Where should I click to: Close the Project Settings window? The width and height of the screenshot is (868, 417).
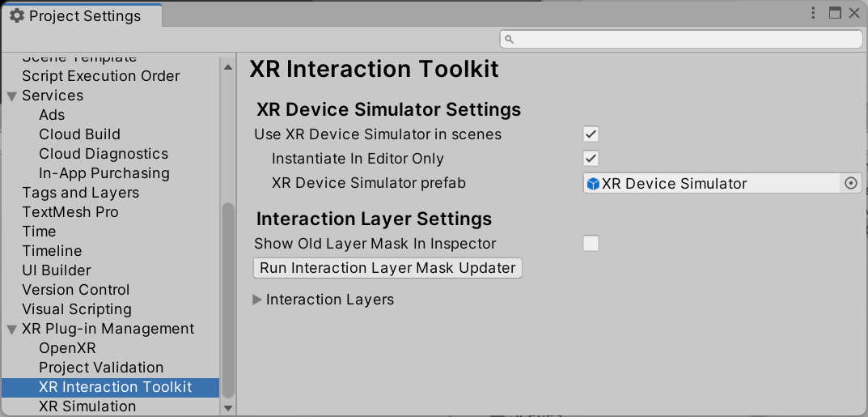[x=854, y=13]
